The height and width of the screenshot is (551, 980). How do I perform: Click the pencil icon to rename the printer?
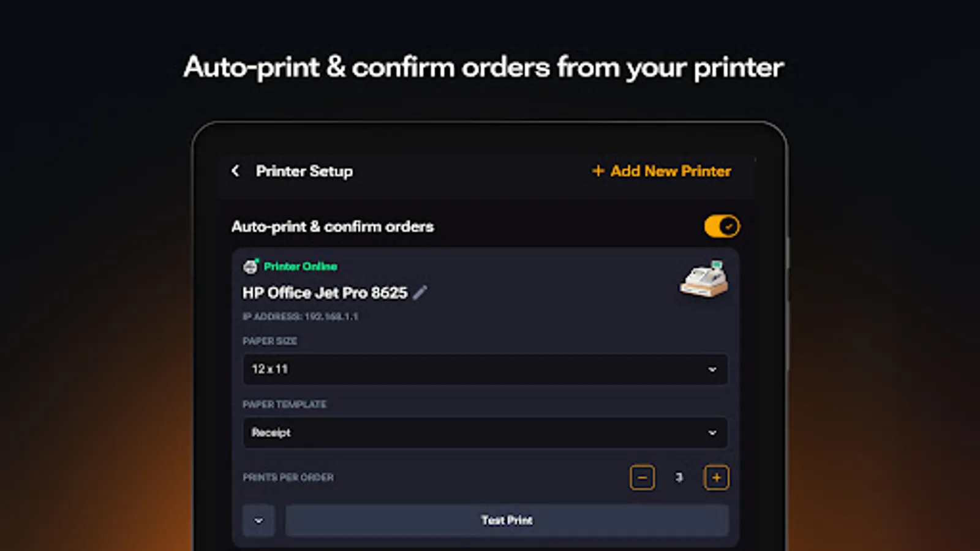tap(420, 293)
